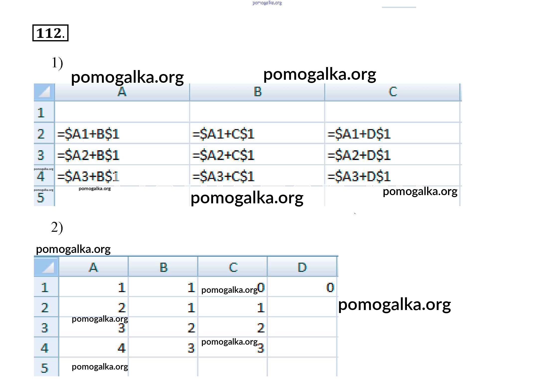534x392 pixels.
Task: Click select-all corner of second spreadsheet
Action: coord(46,267)
